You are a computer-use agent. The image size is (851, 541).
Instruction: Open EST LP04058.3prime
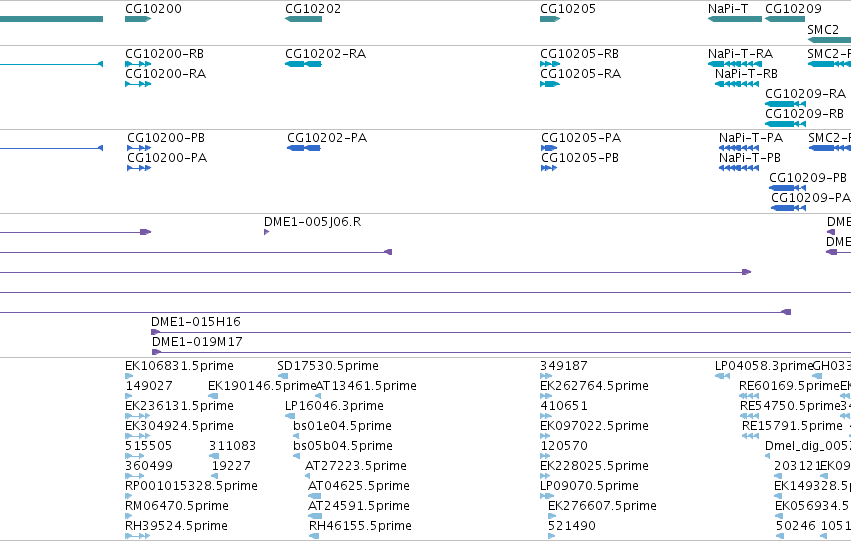(x=764, y=366)
